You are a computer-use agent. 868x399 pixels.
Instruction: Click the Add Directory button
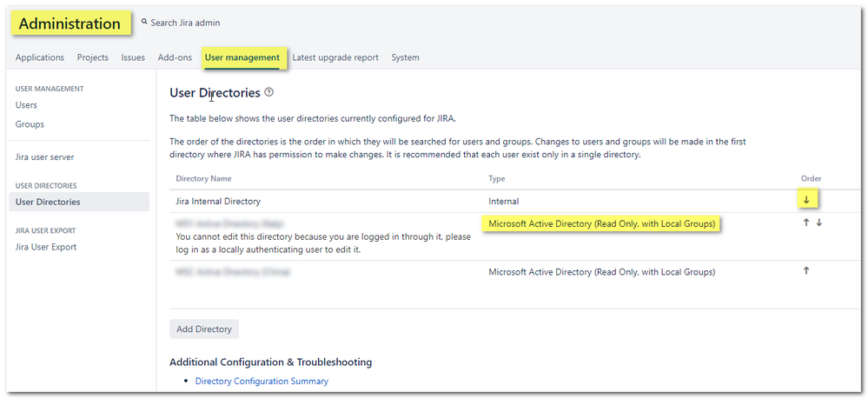point(203,329)
